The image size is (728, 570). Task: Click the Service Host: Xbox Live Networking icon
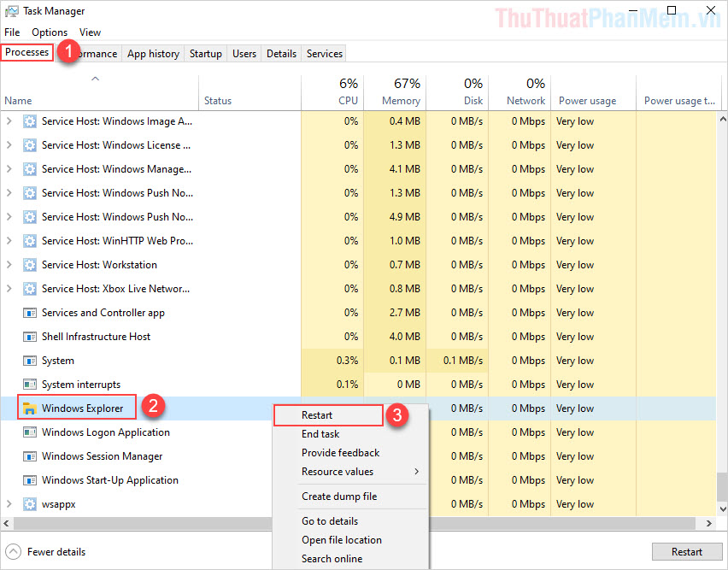click(x=30, y=289)
